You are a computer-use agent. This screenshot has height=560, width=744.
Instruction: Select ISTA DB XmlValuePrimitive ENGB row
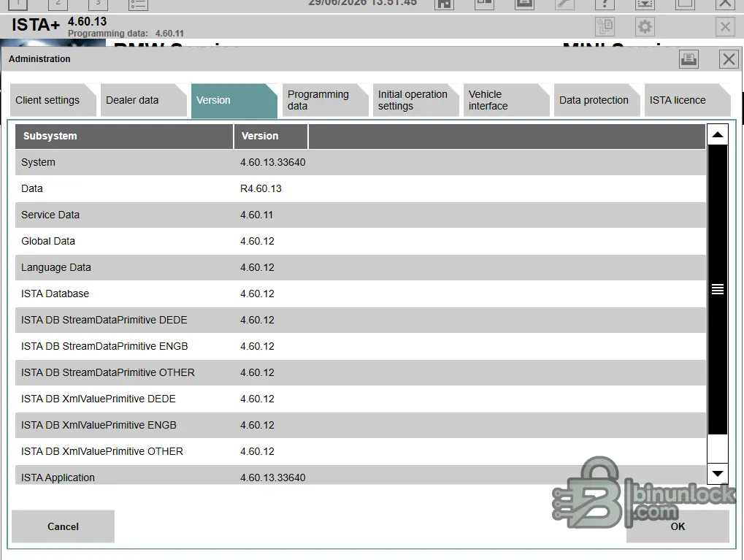[361, 425]
